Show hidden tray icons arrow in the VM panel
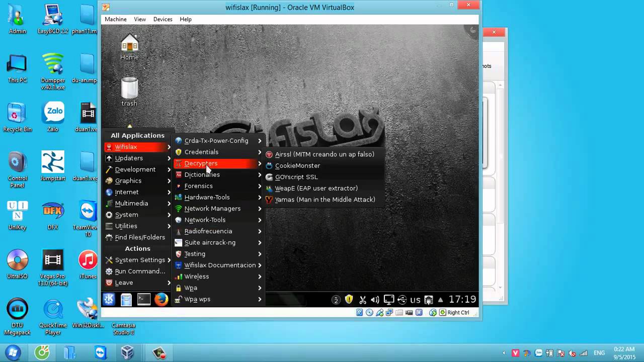644x362 pixels. pyautogui.click(x=441, y=300)
